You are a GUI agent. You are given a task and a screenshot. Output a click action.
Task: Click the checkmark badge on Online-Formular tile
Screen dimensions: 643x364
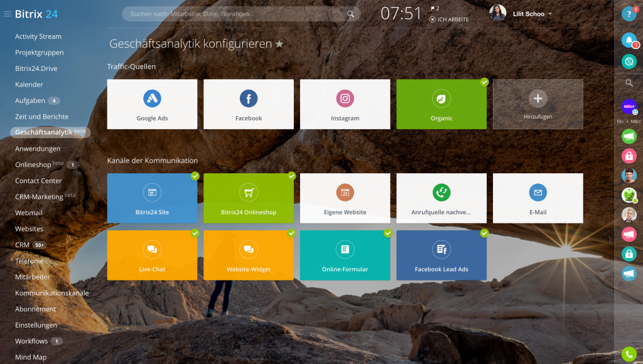[x=388, y=233]
